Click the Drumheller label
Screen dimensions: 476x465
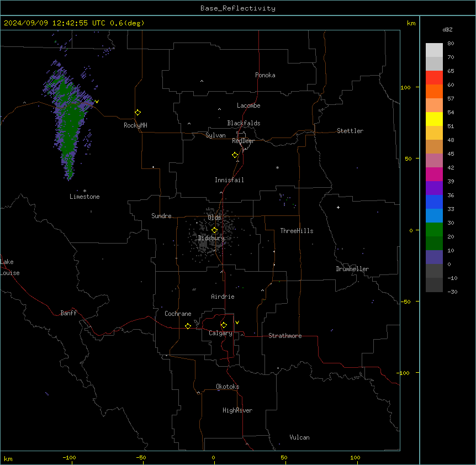tap(352, 269)
